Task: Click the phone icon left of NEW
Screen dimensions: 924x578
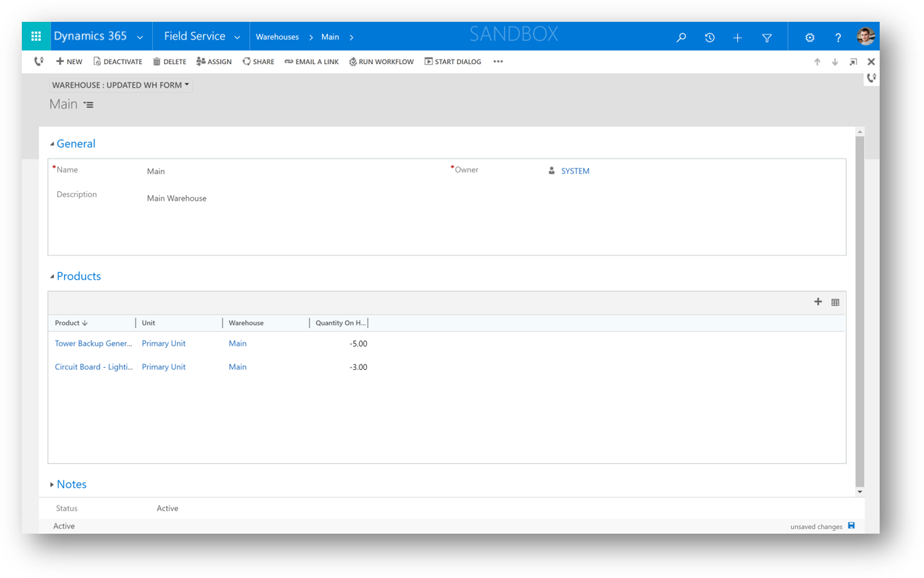Action: click(x=39, y=61)
